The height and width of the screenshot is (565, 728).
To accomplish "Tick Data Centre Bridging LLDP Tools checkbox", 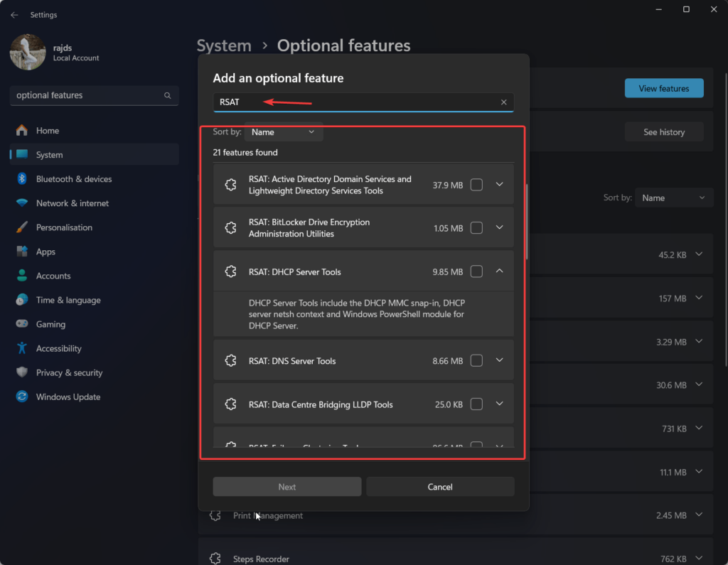I will tap(476, 404).
